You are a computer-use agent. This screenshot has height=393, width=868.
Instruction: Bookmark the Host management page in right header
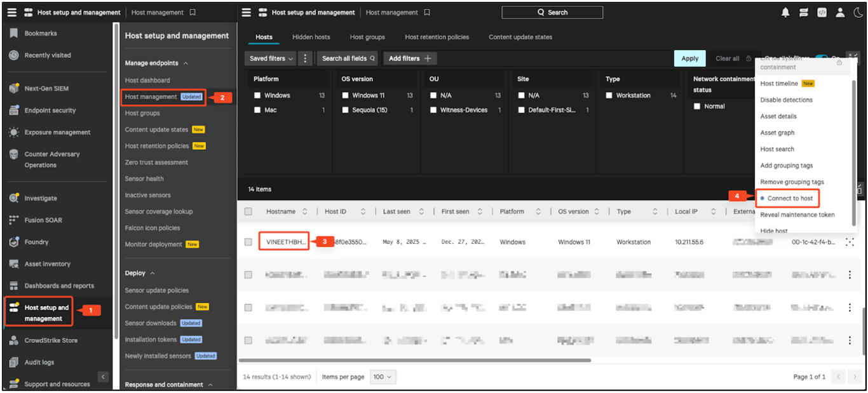427,12
